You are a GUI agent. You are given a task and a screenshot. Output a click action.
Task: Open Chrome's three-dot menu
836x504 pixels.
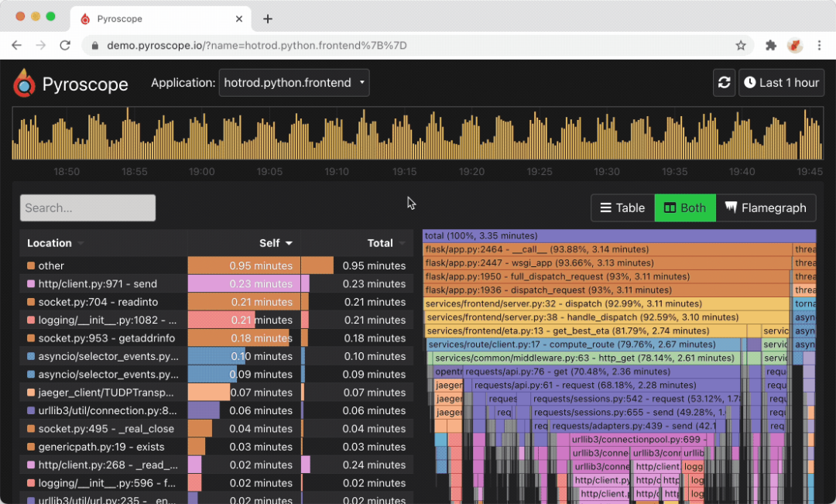coord(819,46)
